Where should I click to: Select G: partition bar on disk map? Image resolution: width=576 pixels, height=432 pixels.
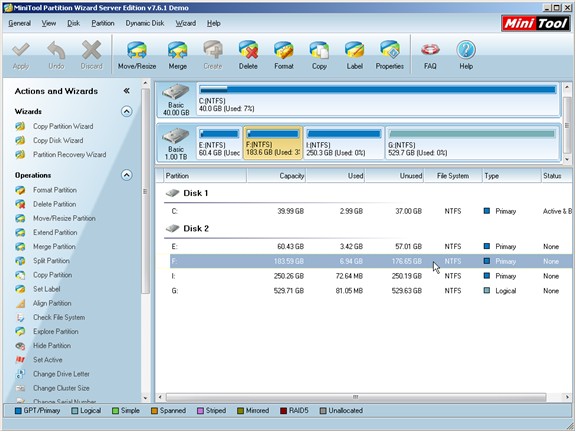[472, 143]
